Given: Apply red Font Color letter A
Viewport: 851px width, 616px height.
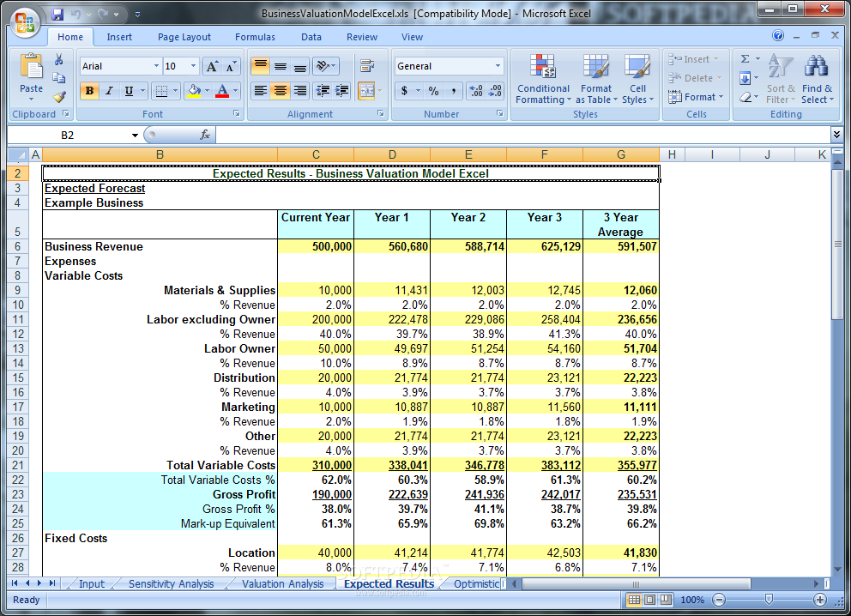Looking at the screenshot, I should 222,91.
